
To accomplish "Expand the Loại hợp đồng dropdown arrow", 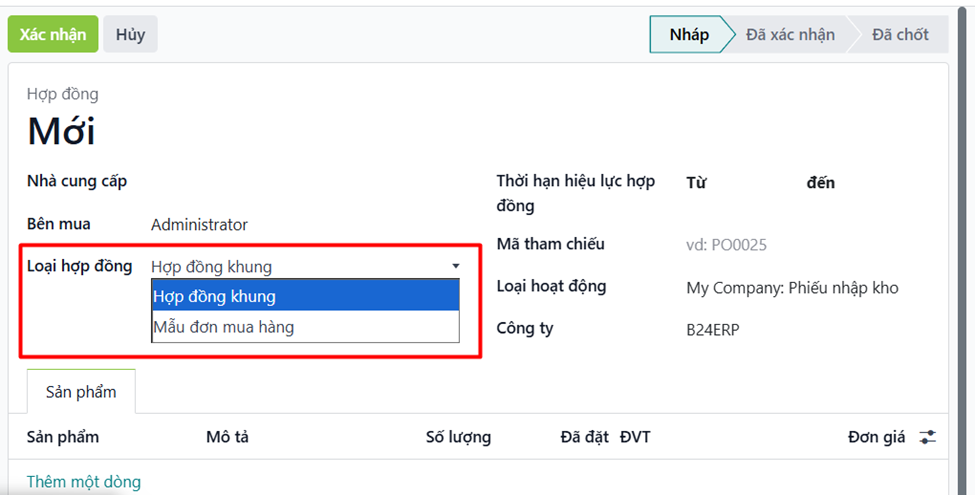I will (456, 266).
